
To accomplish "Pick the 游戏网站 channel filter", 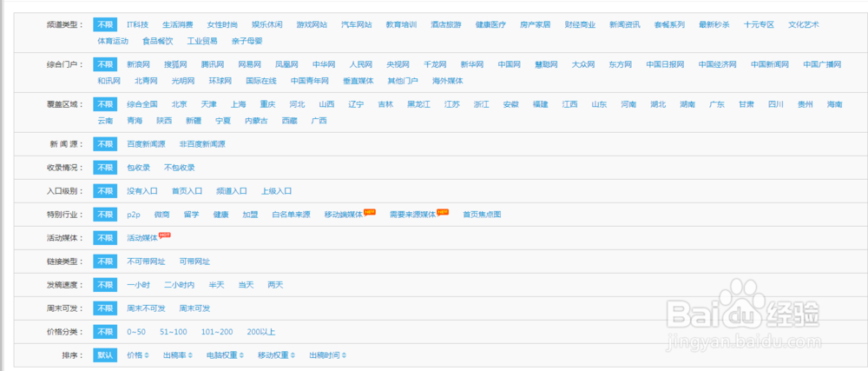I will (x=312, y=25).
